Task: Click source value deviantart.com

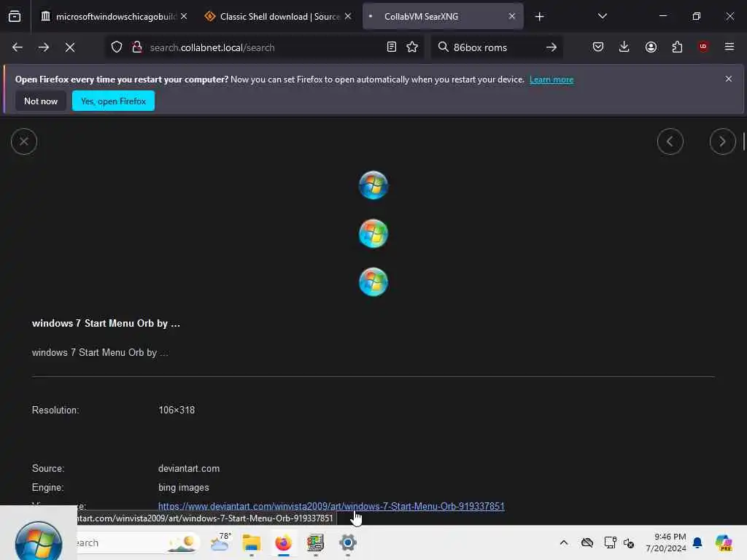Action: pyautogui.click(x=189, y=469)
